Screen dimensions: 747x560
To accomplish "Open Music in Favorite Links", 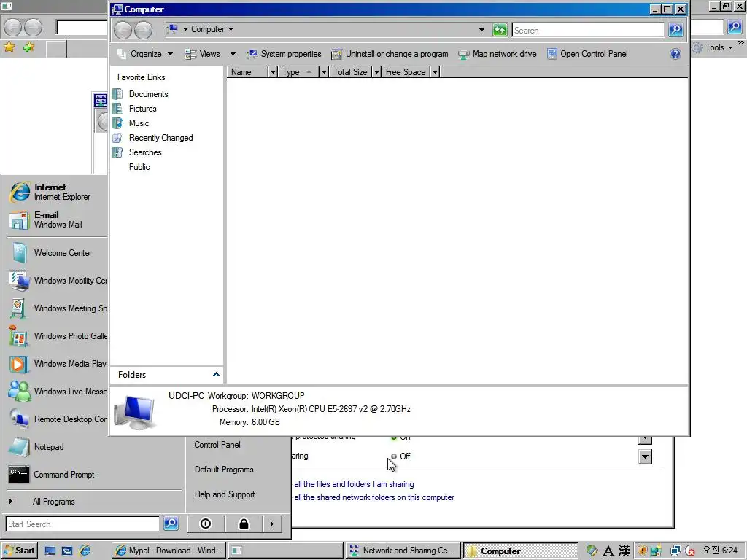I will point(139,122).
